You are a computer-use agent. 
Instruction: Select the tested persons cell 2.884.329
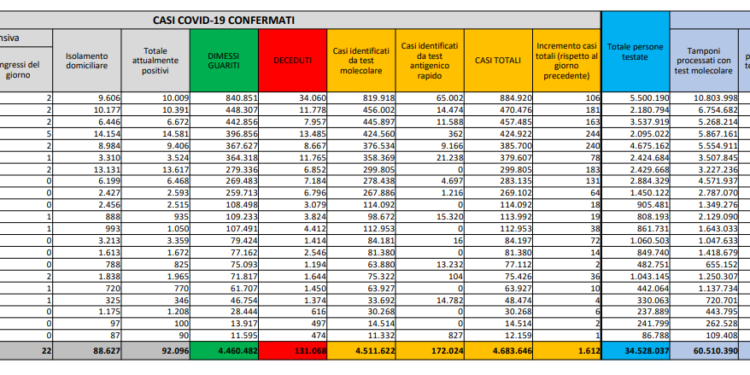point(635,180)
